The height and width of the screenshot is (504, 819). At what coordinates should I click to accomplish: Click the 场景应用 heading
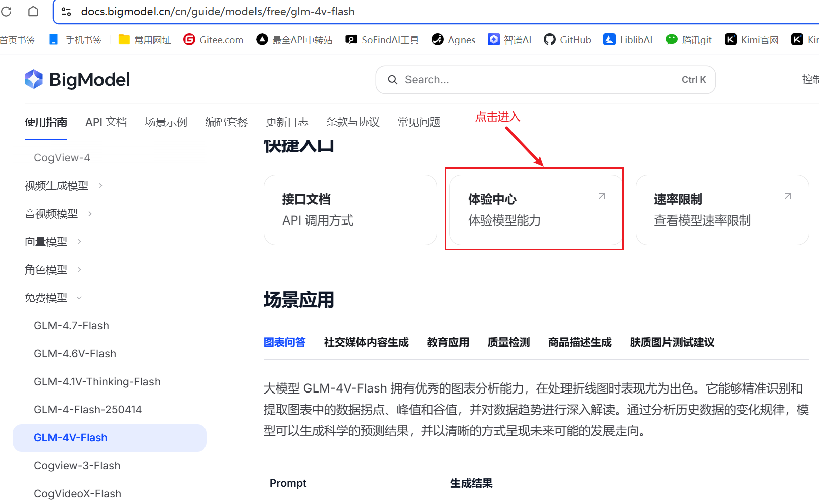click(299, 300)
